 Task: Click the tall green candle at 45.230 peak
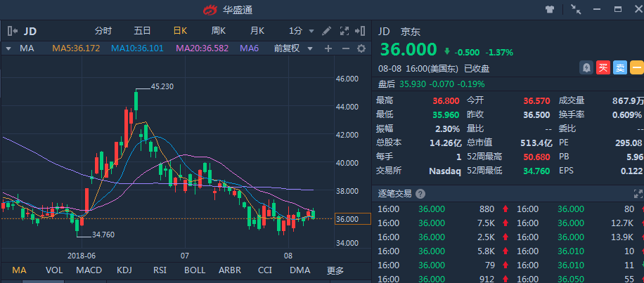click(x=136, y=100)
